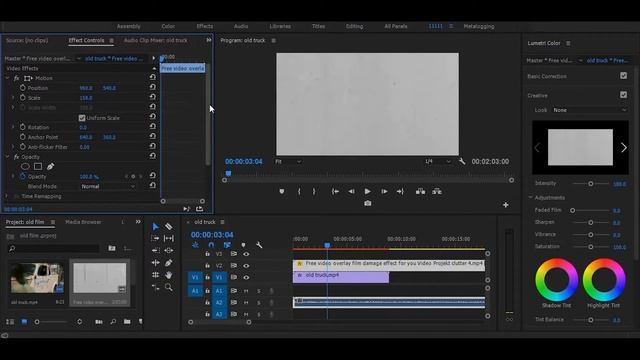Expand the Rotation parameter

(13, 127)
